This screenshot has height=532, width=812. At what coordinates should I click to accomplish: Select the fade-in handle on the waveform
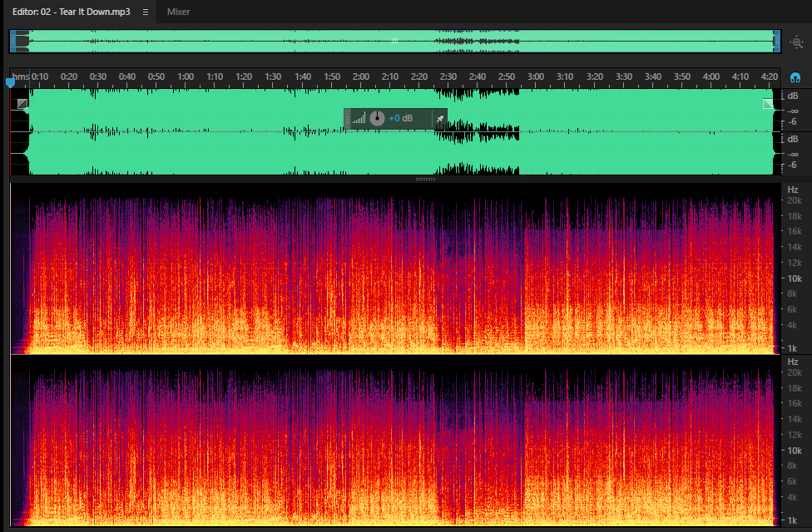click(22, 104)
